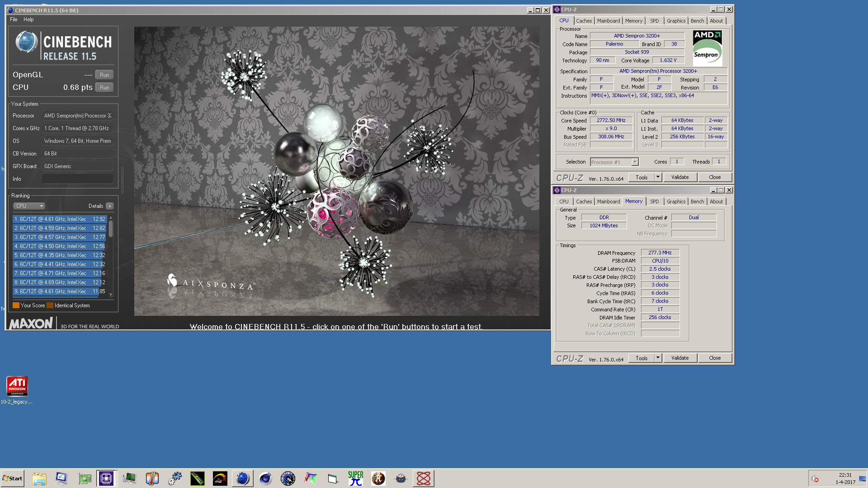Switch to SPD tab in bottom CPU-Z
868x488 pixels.
(x=655, y=202)
